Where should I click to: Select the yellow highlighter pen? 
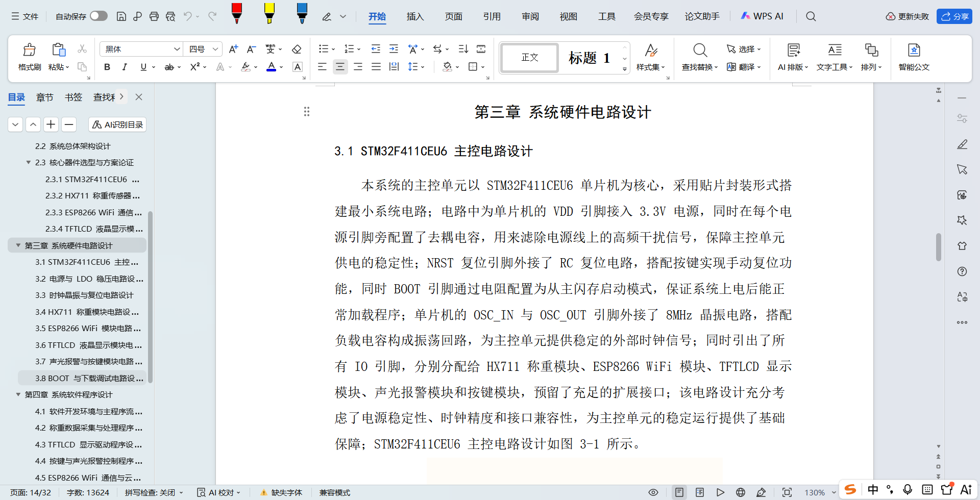point(269,13)
